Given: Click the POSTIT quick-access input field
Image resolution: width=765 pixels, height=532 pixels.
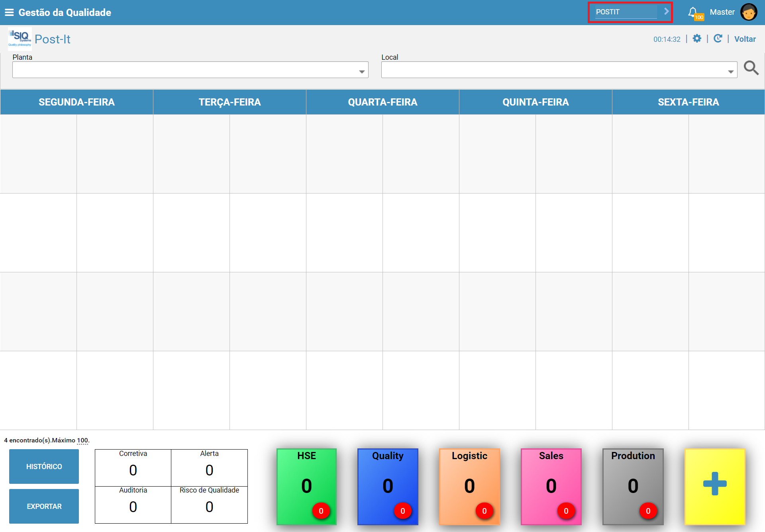Looking at the screenshot, I should pyautogui.click(x=626, y=12).
